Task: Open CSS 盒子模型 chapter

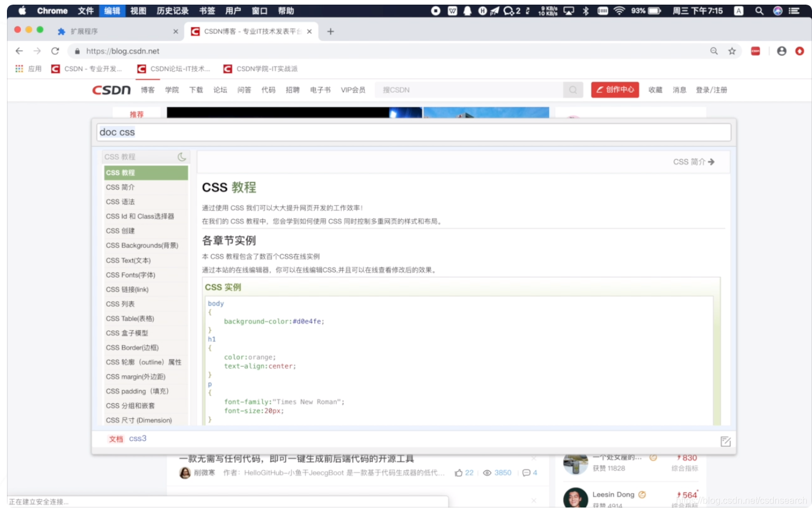Action: (x=146, y=333)
